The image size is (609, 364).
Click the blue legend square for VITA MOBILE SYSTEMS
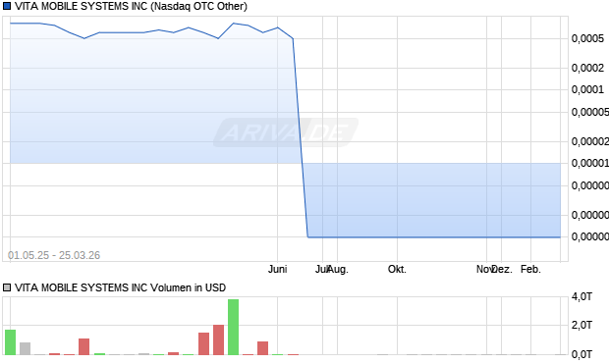7,6
